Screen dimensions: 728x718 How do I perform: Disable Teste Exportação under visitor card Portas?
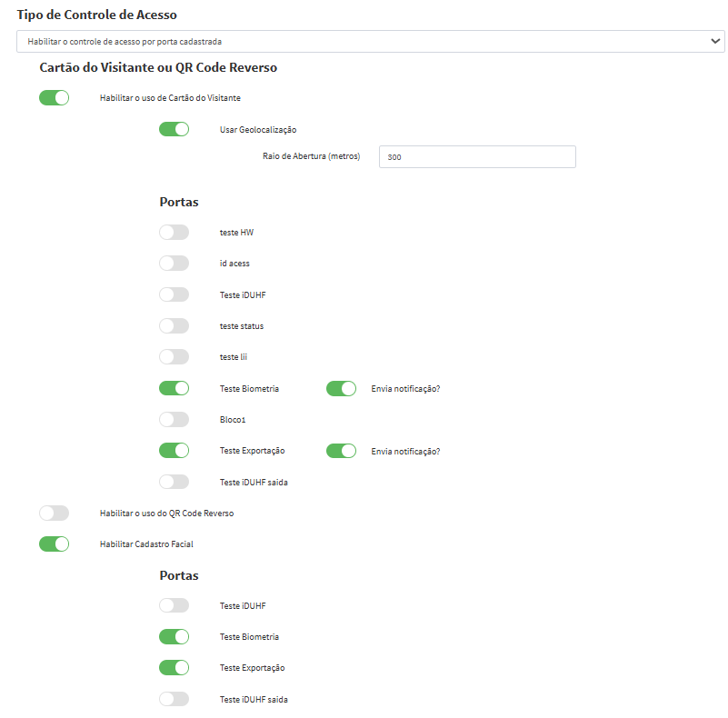(x=174, y=451)
